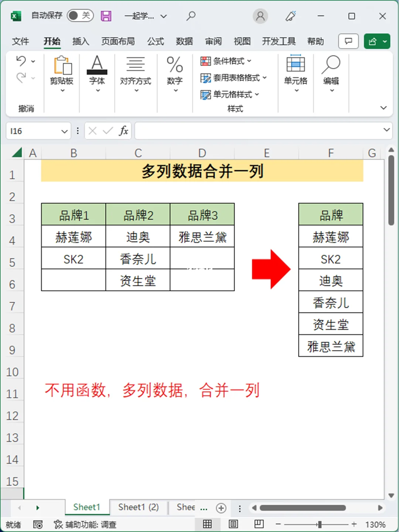
Task: Expand the Undo history dropdown
Action: [33, 61]
